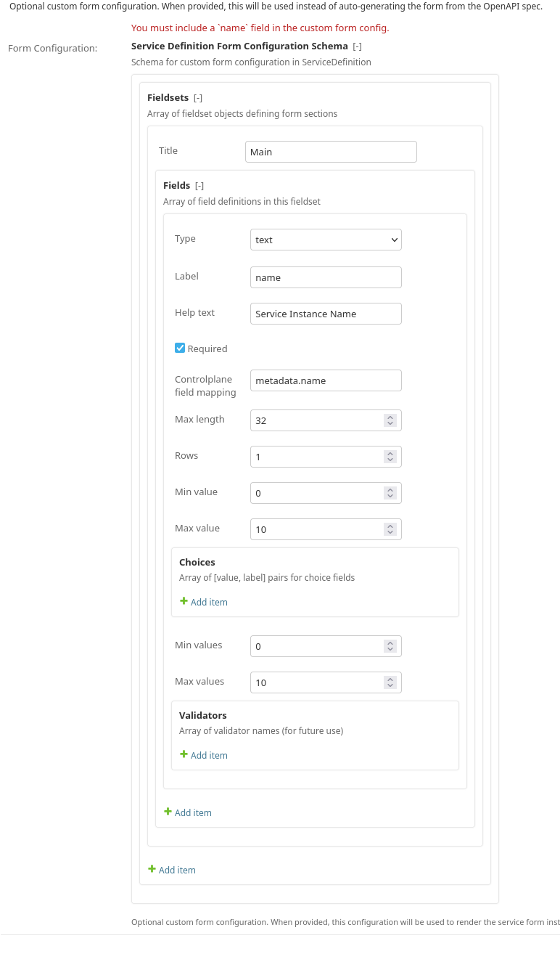Collapse the Fieldsets section
Image resolution: width=560 pixels, height=954 pixels.
point(198,98)
